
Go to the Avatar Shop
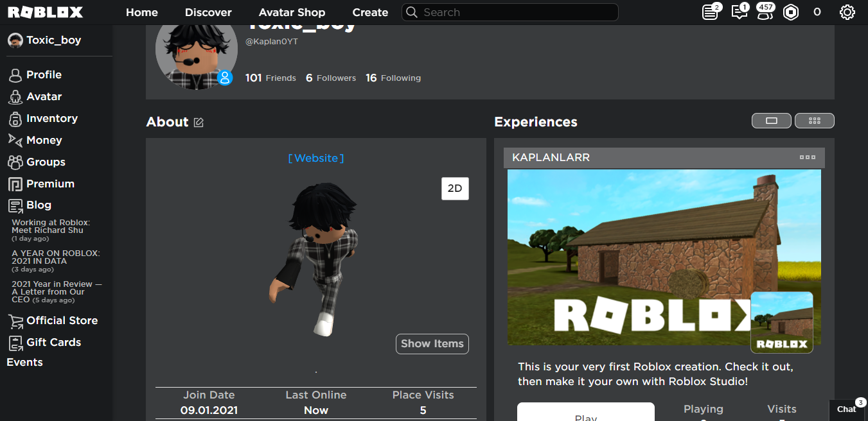click(x=292, y=12)
